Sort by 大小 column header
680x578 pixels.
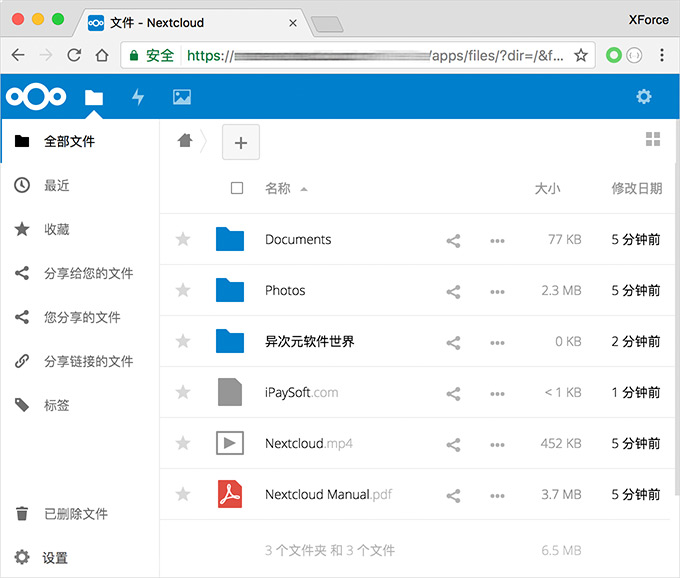[x=547, y=188]
